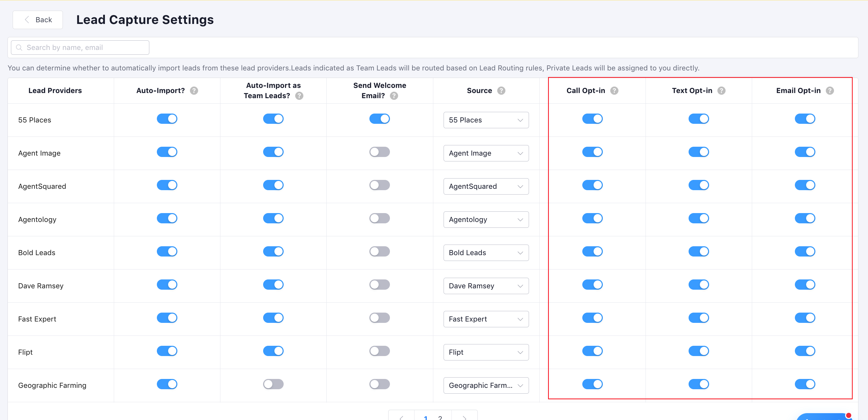
Task: Select the Agentology provider name
Action: coord(37,220)
